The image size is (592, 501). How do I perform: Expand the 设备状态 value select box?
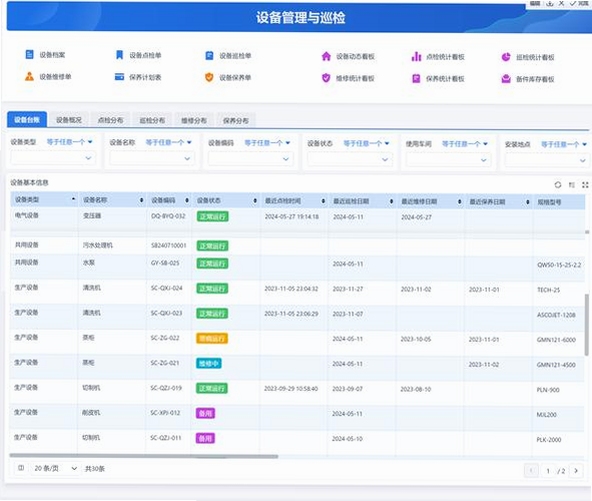(x=350, y=159)
